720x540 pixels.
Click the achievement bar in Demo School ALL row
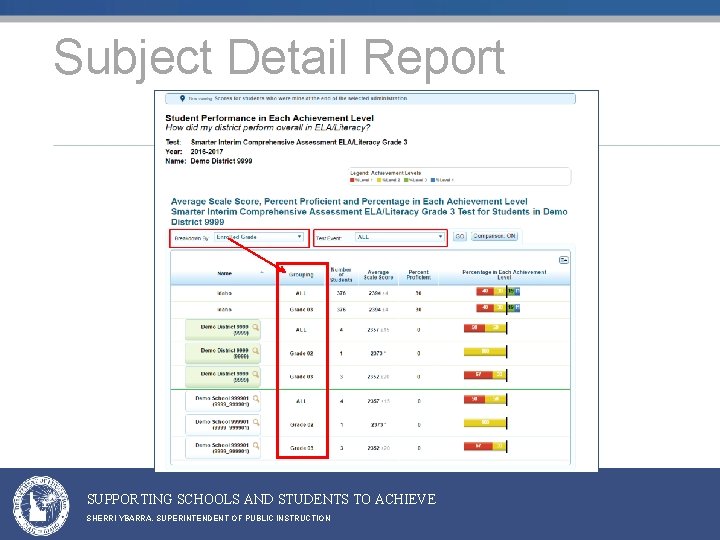coord(485,399)
